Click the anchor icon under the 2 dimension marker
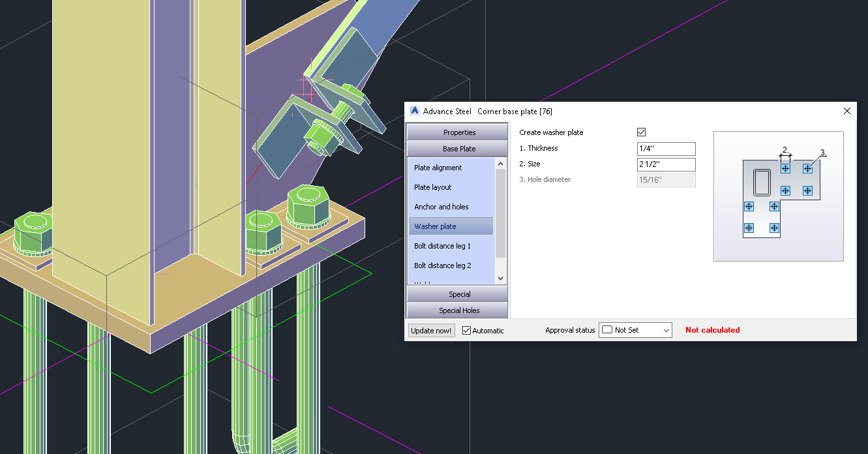 click(x=785, y=168)
